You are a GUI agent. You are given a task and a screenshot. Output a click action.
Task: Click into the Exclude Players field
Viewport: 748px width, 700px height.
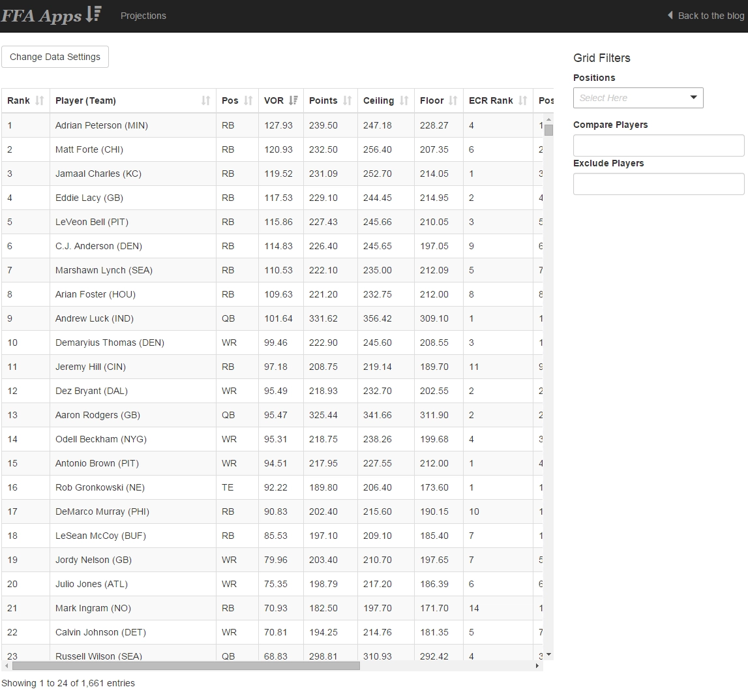(658, 184)
